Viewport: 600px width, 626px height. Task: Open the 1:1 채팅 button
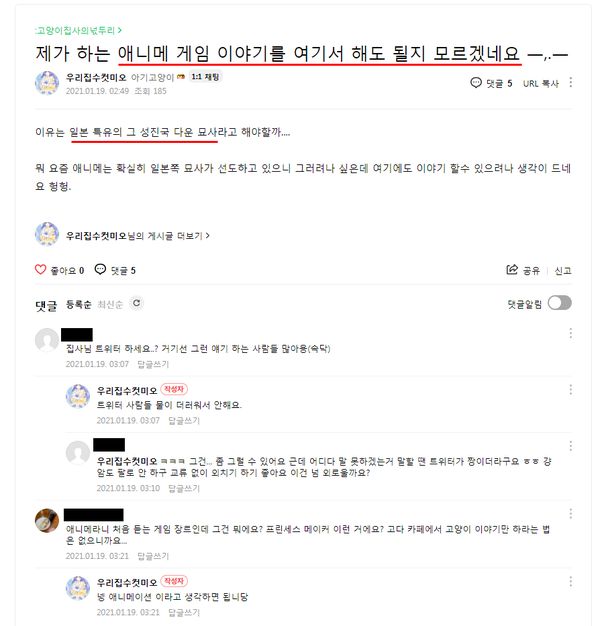tap(205, 77)
